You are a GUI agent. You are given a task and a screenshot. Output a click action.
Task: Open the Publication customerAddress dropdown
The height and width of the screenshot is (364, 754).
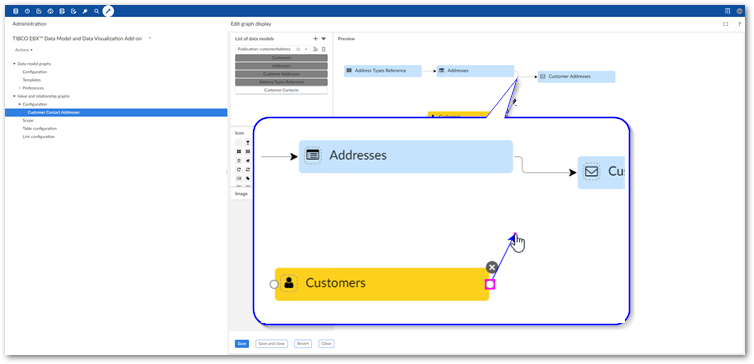pyautogui.click(x=306, y=49)
